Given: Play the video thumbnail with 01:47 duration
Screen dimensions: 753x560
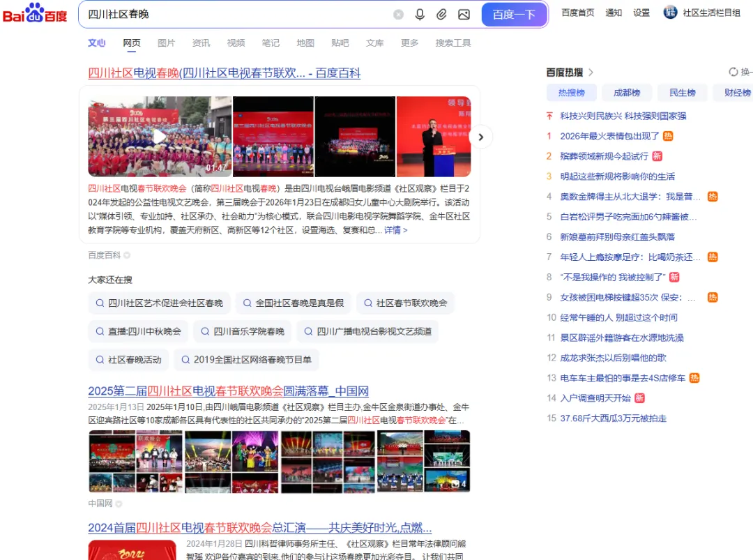Looking at the screenshot, I should tap(160, 137).
